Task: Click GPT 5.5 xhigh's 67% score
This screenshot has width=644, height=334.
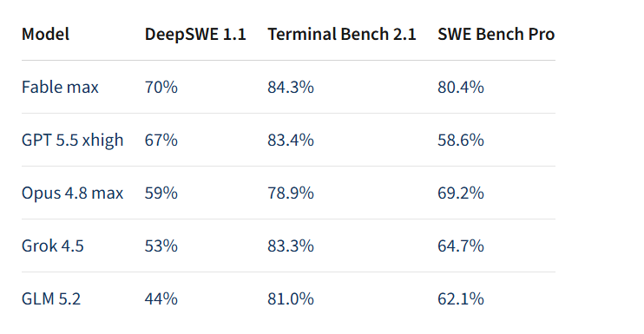Action: coord(161,140)
